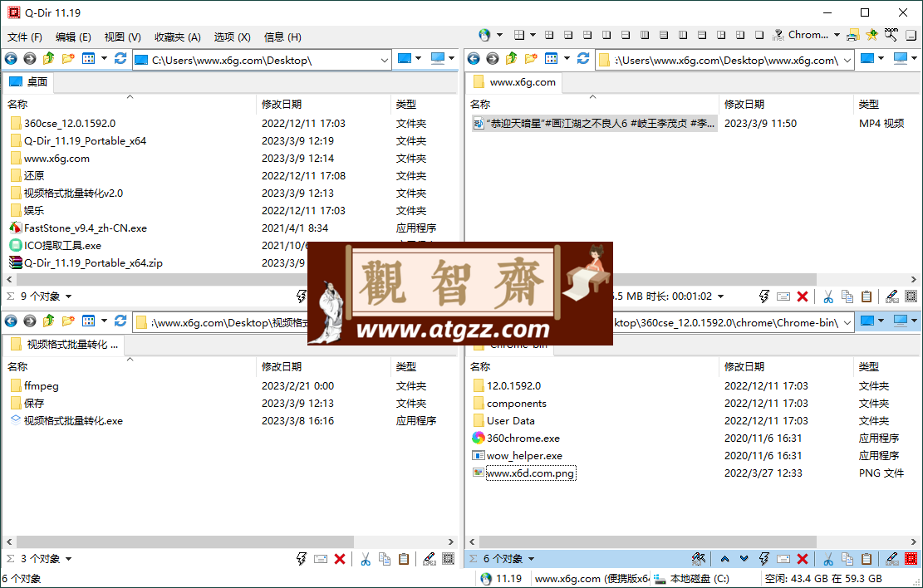Refresh the www.x6g.com folder pane
The height and width of the screenshot is (588, 923).
tap(583, 58)
